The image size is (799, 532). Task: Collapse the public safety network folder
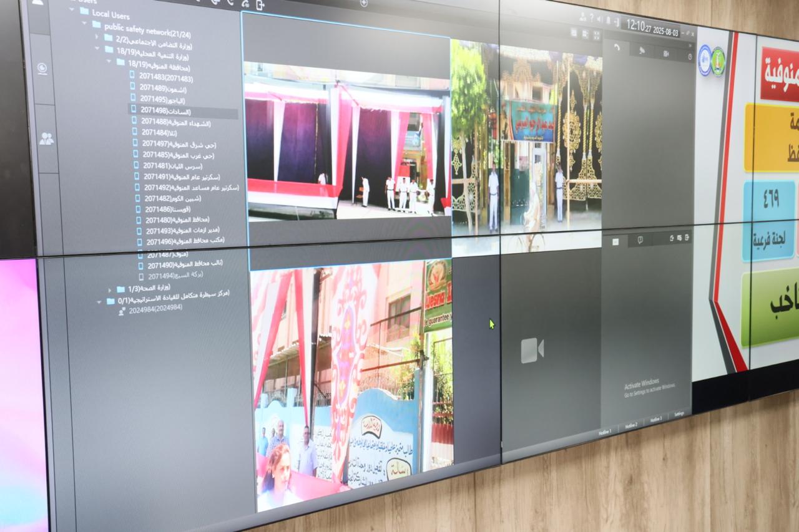click(x=84, y=22)
